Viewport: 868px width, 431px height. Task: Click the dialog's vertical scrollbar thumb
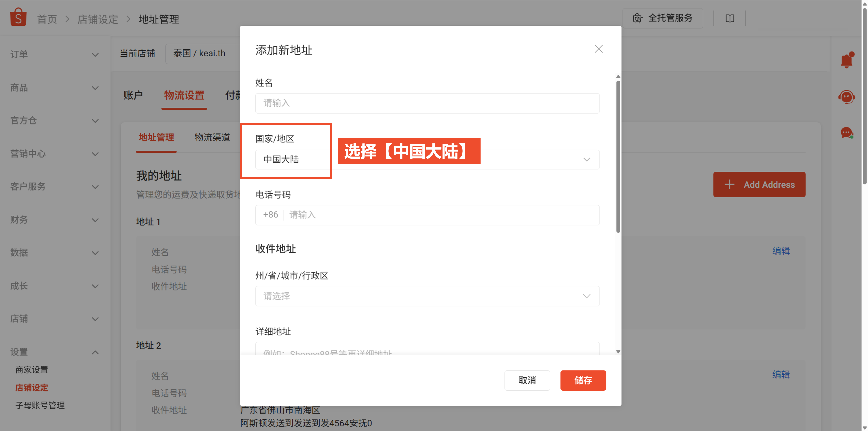(618, 156)
